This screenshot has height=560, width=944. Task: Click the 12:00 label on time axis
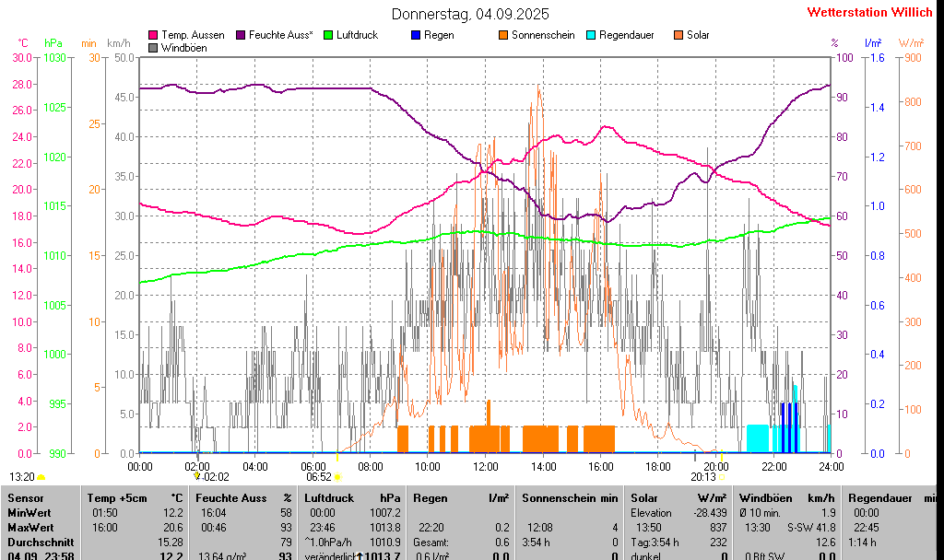click(x=486, y=466)
